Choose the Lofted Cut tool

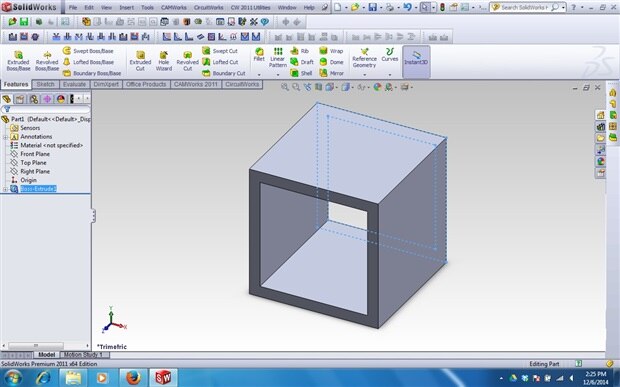(220, 62)
